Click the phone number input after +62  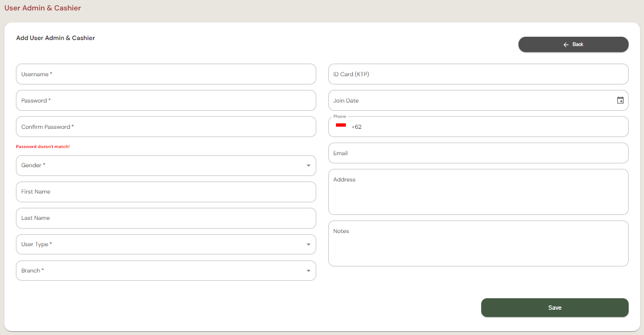click(488, 127)
